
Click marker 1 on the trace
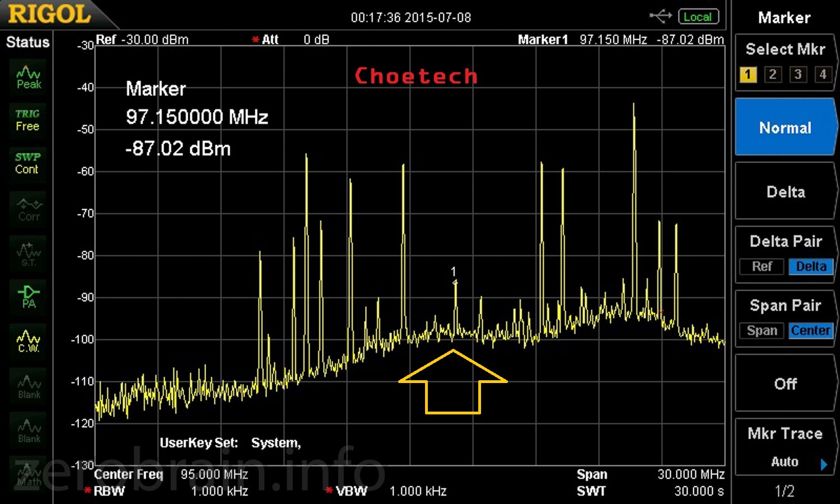pyautogui.click(x=455, y=282)
